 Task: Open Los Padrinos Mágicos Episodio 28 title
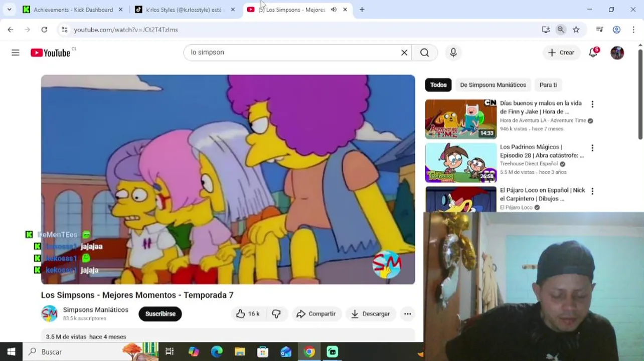pos(542,151)
